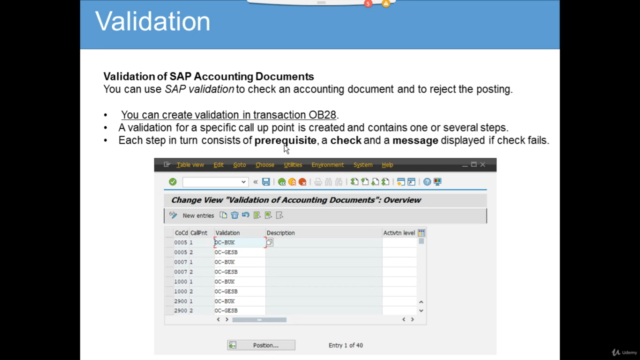Click the green Back icon
The width and height of the screenshot is (640, 360).
282,182
